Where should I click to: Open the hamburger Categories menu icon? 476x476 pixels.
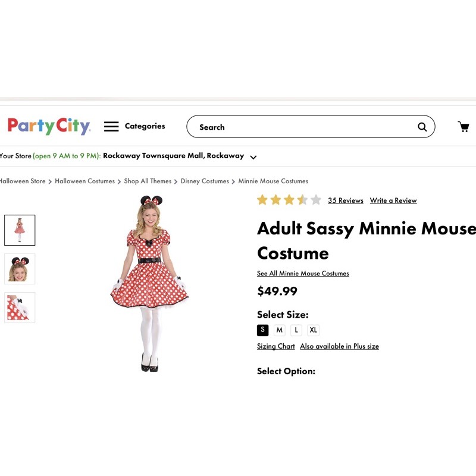(x=111, y=127)
